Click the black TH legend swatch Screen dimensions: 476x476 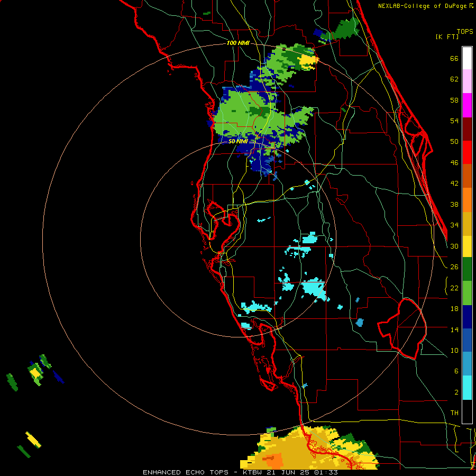click(467, 411)
